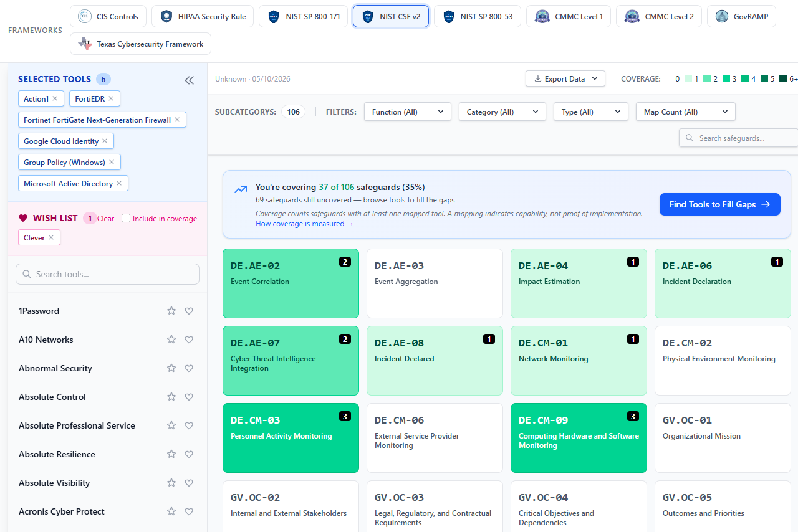Heart the Absolute Control tool
Image resolution: width=798 pixels, height=532 pixels.
tap(189, 397)
